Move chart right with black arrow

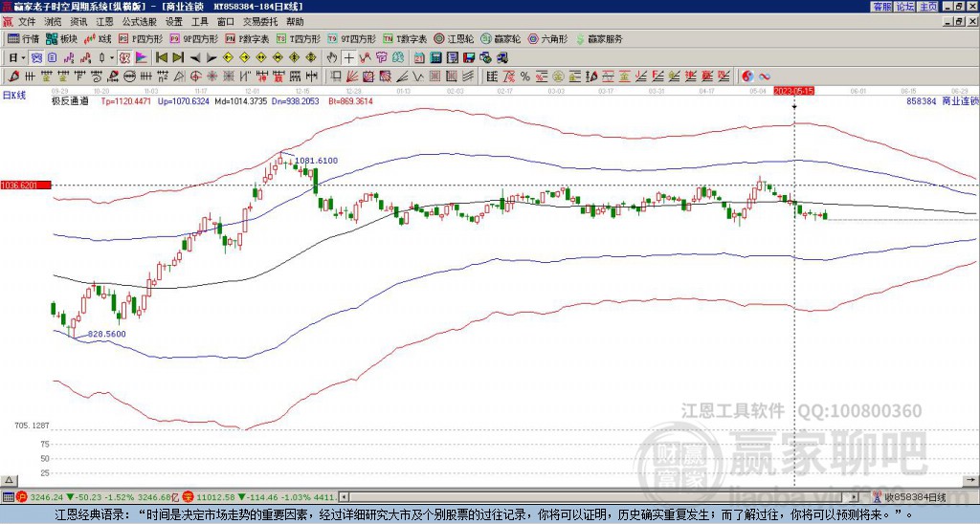[x=212, y=57]
